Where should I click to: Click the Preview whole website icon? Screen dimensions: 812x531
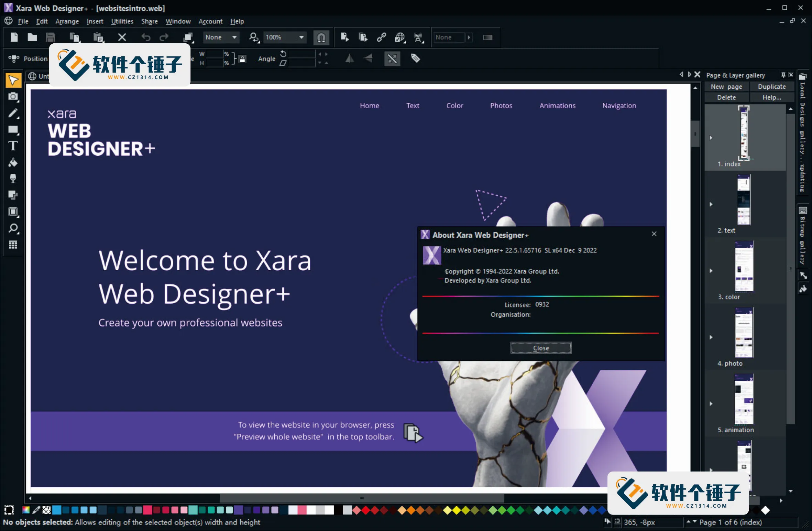point(363,37)
